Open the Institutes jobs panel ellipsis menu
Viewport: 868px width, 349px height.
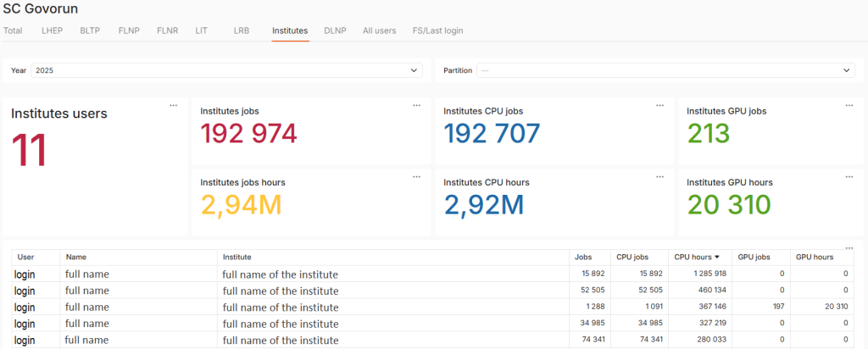pyautogui.click(x=416, y=105)
